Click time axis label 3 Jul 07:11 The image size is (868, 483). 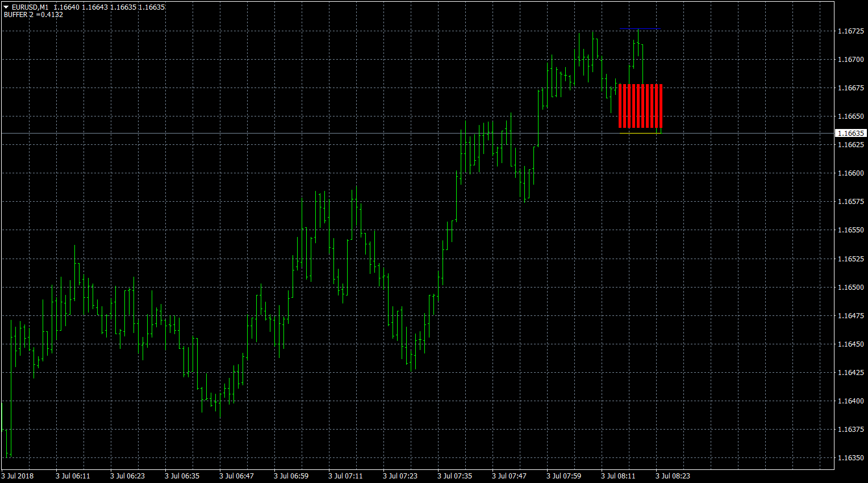pos(345,476)
